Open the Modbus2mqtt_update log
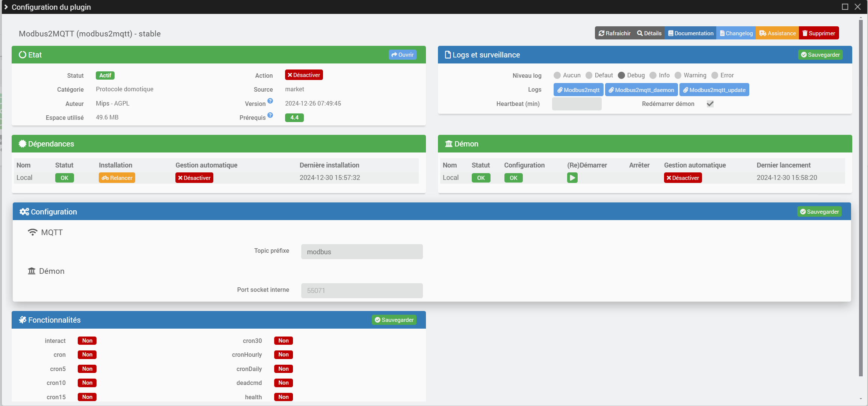 (714, 90)
